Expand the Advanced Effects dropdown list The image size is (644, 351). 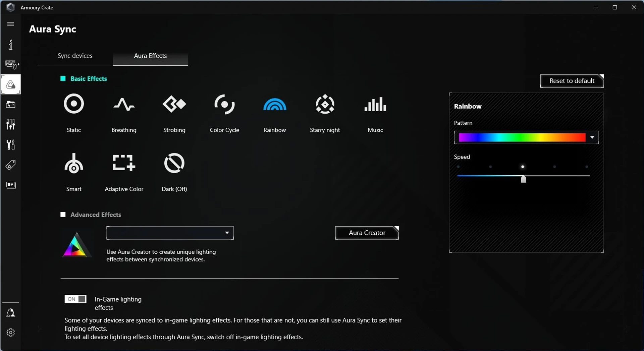(170, 233)
